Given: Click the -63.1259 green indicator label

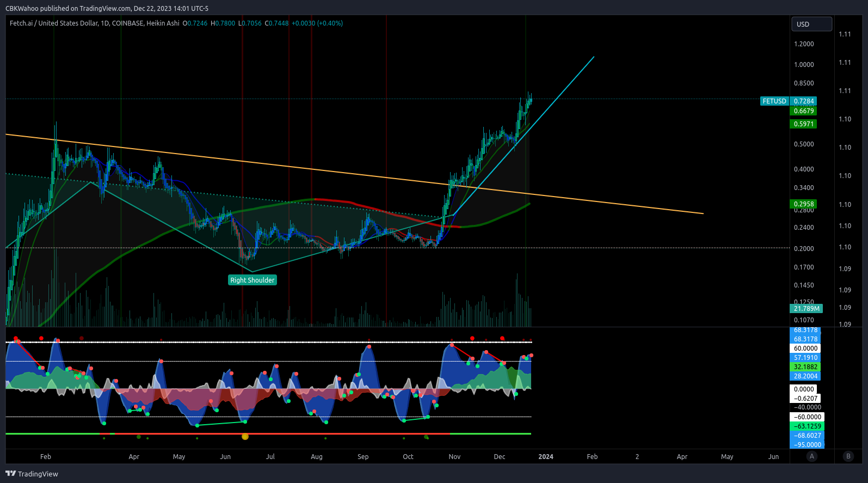Looking at the screenshot, I should pos(807,426).
